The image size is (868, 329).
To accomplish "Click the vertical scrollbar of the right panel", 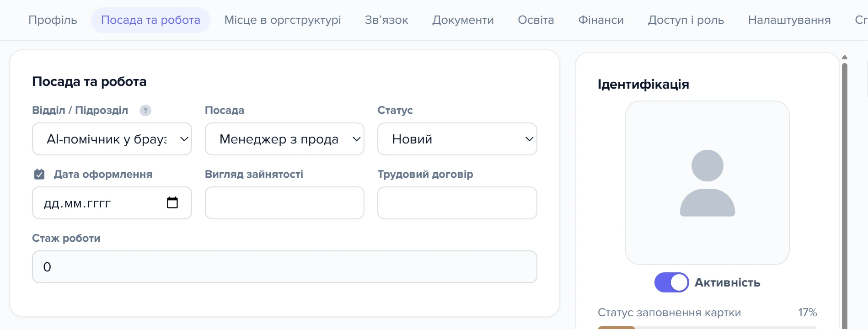I will click(x=845, y=196).
